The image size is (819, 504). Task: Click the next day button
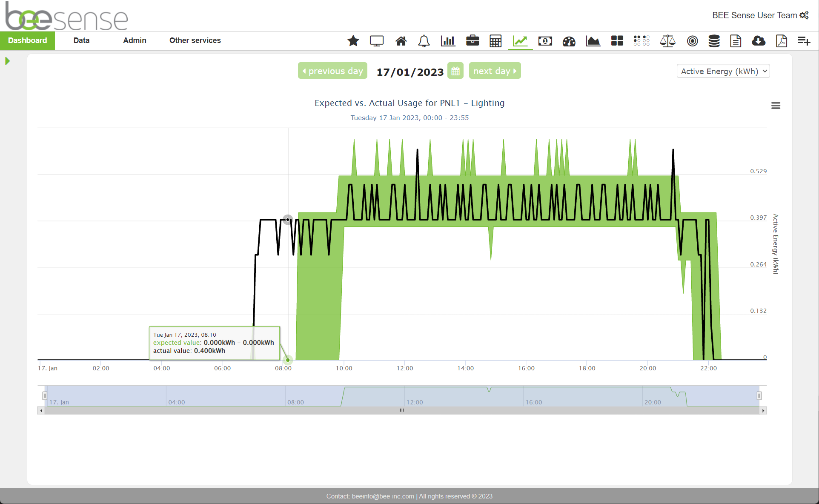pyautogui.click(x=495, y=71)
